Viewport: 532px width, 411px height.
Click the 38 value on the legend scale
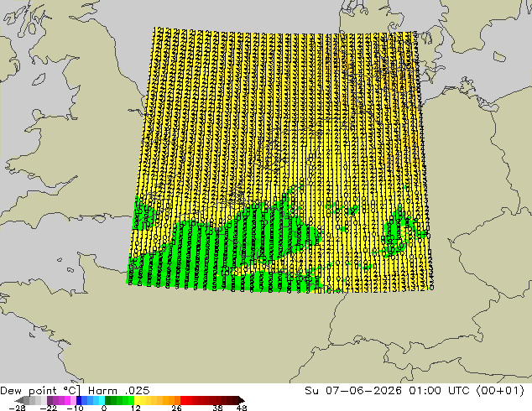coord(217,408)
